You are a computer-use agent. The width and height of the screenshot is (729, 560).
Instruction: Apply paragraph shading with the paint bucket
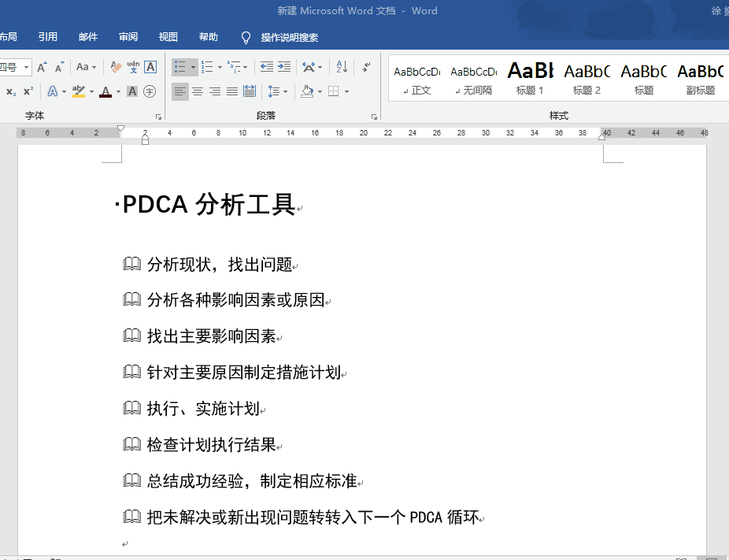[307, 91]
